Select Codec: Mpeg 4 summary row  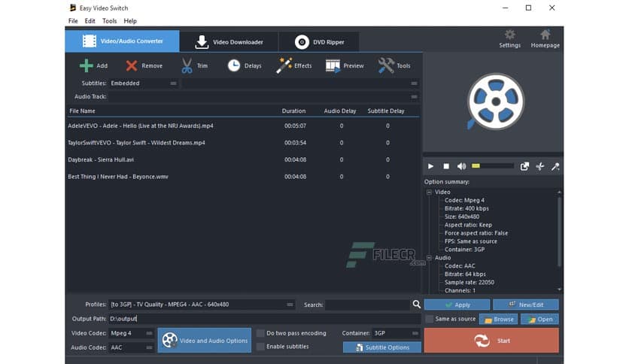click(464, 200)
